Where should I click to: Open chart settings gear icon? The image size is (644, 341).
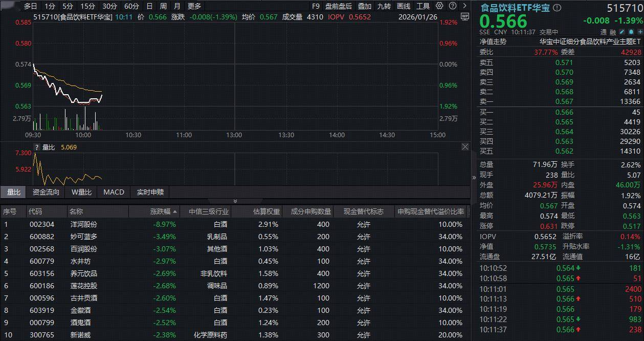point(439,6)
